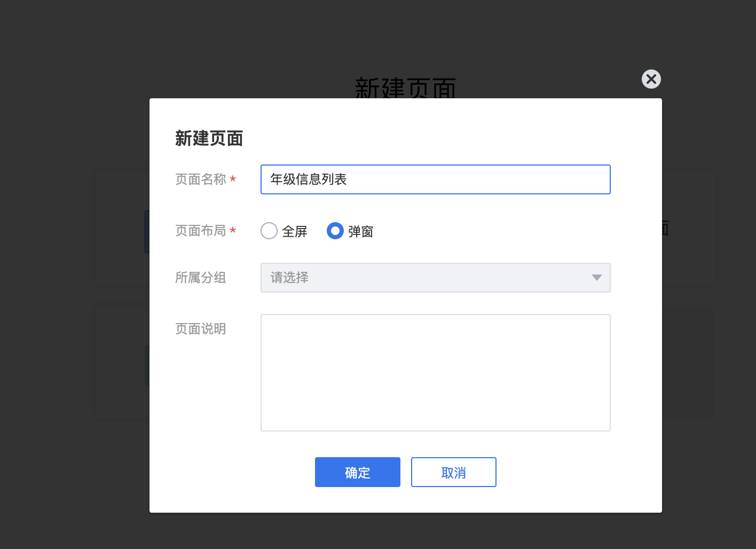
Task: Click the 取消 button
Action: click(x=454, y=472)
